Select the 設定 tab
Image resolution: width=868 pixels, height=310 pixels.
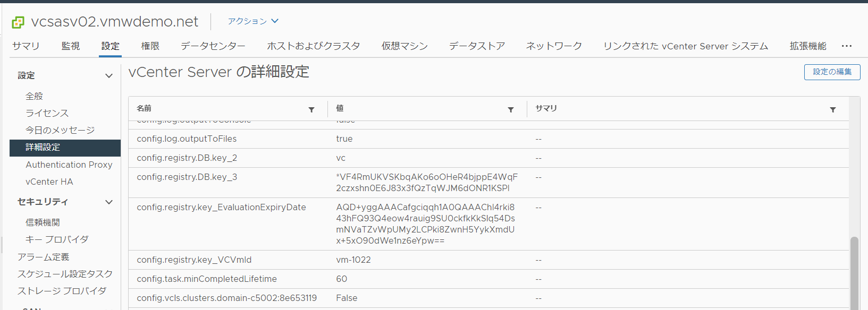111,46
